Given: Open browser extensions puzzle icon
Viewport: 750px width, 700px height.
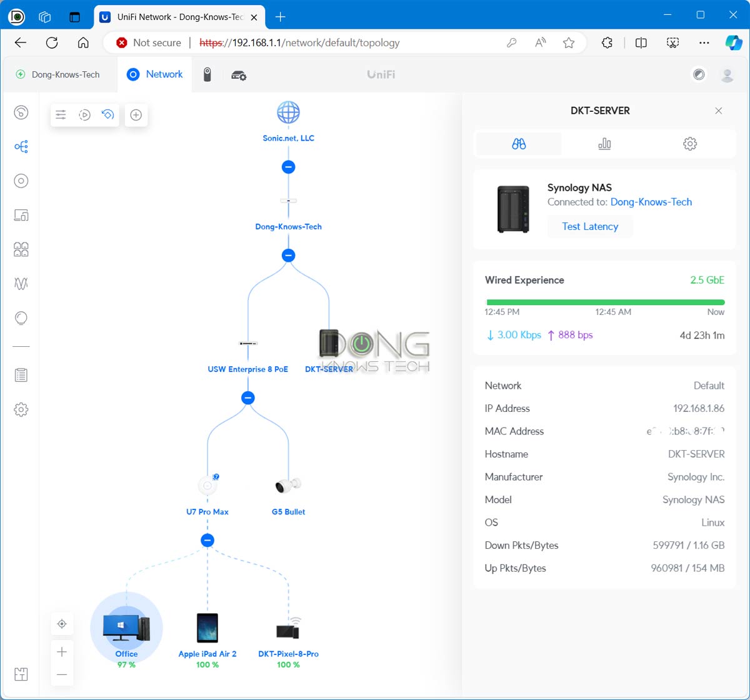Looking at the screenshot, I should [607, 42].
